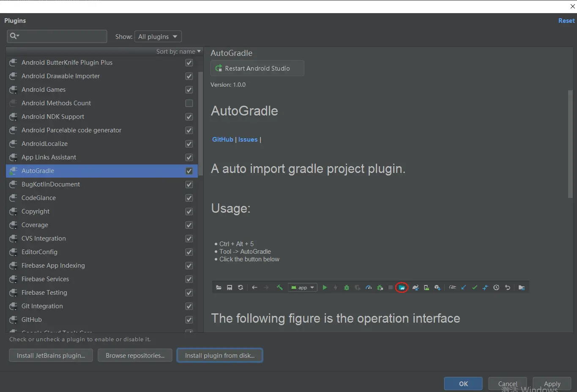The width and height of the screenshot is (577, 392).
Task: Click the speedometer Profile icon
Action: [x=369, y=288]
